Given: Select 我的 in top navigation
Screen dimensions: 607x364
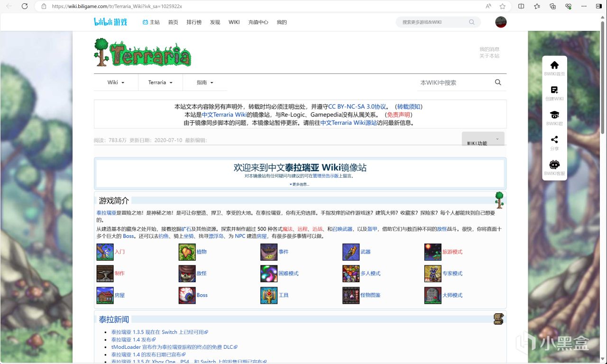Looking at the screenshot, I should pos(282,22).
